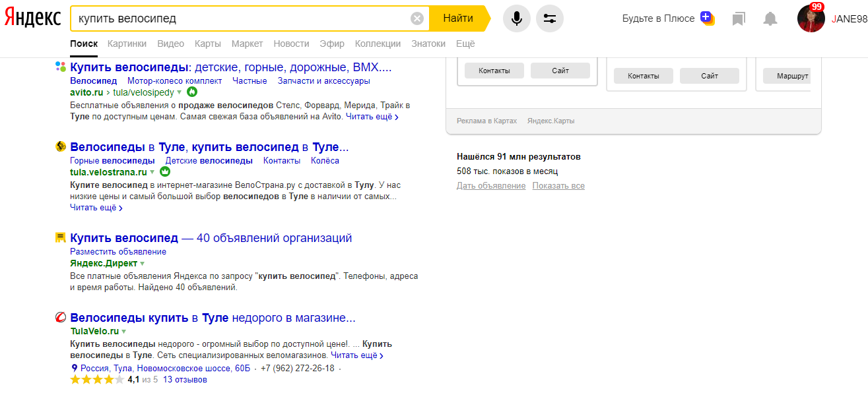
Task: Click Контакты button in second map card
Action: coord(644,76)
